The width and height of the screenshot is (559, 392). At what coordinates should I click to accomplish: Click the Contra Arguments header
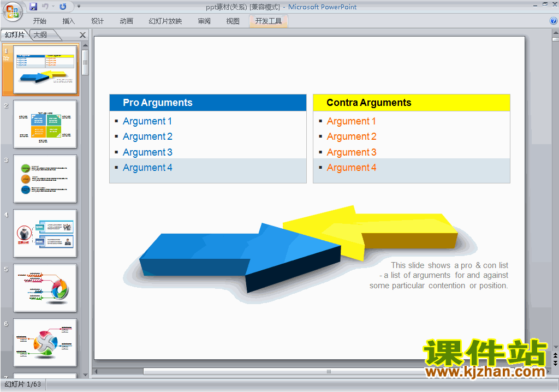(x=412, y=103)
